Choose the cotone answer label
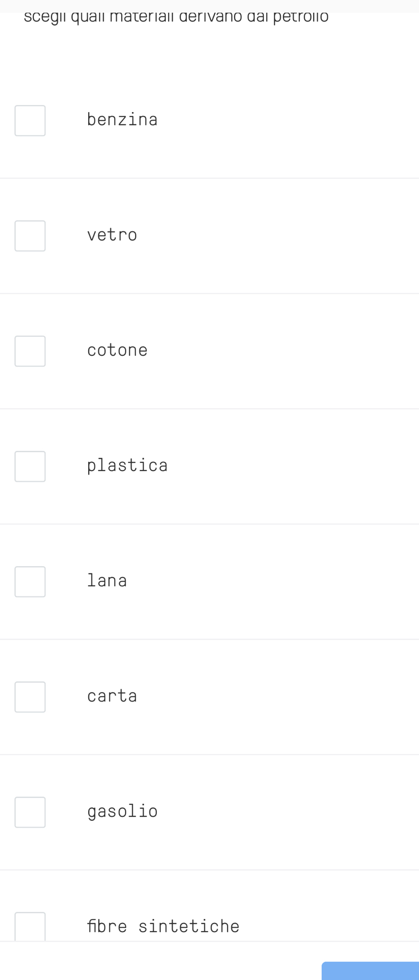The height and width of the screenshot is (980, 419). tap(117, 350)
